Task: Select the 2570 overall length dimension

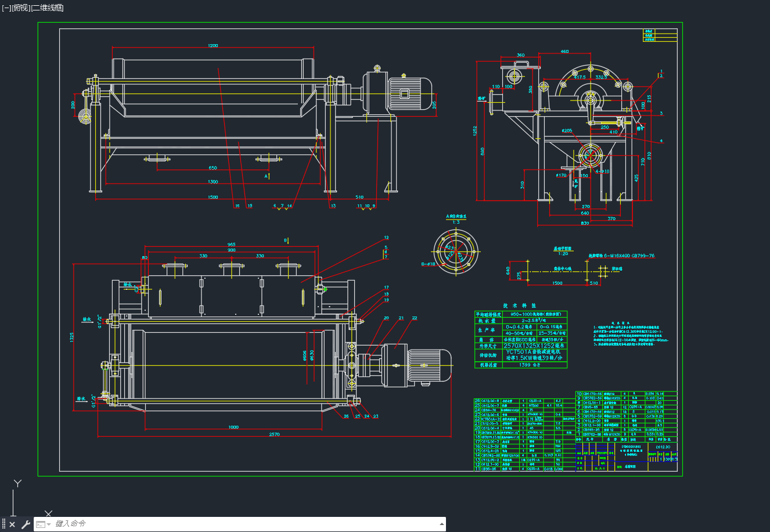Action: [x=275, y=434]
